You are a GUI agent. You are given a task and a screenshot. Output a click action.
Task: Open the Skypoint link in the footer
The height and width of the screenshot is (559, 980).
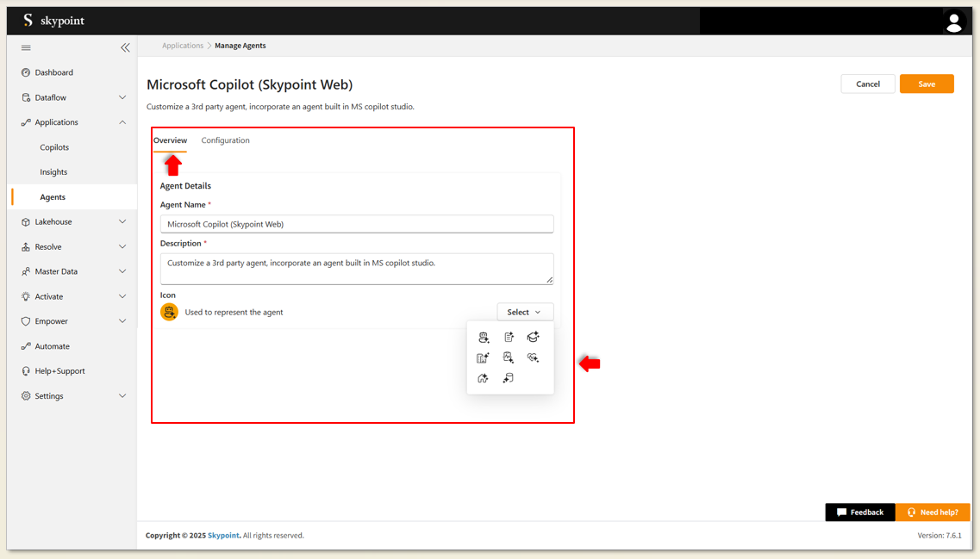(223, 536)
